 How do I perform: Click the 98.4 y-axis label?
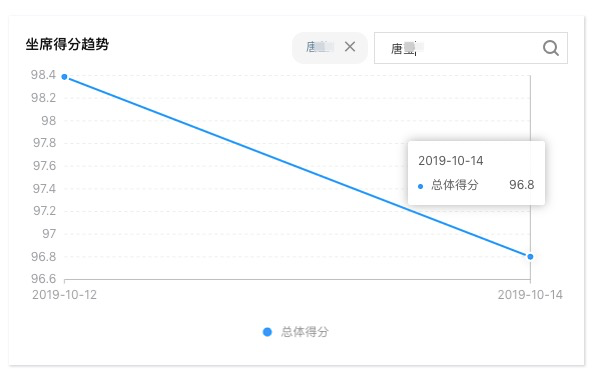(x=43, y=75)
